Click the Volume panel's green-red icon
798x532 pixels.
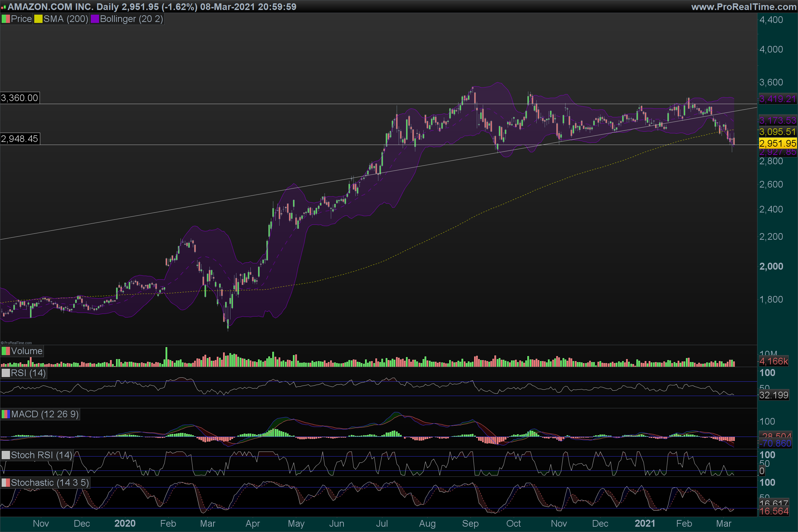6,351
